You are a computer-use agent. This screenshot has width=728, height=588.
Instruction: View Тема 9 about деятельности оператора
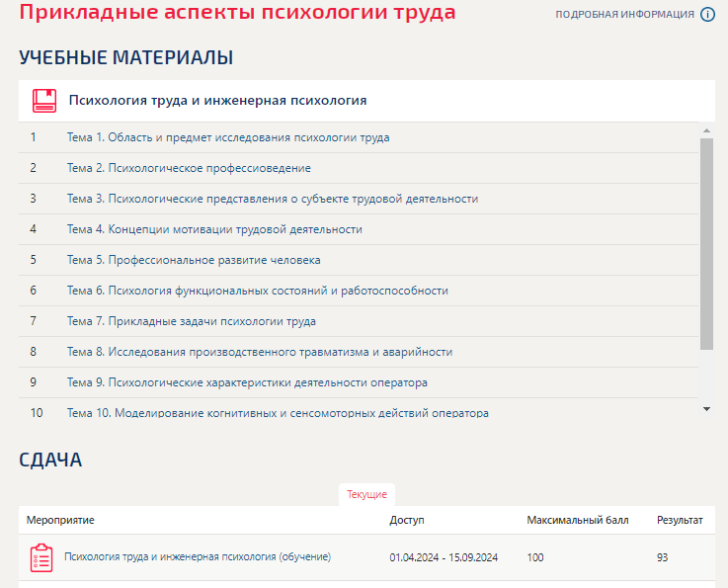point(247,382)
